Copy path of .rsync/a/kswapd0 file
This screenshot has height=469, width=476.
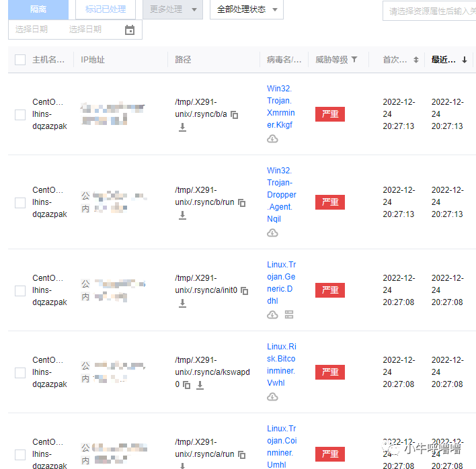pos(186,385)
